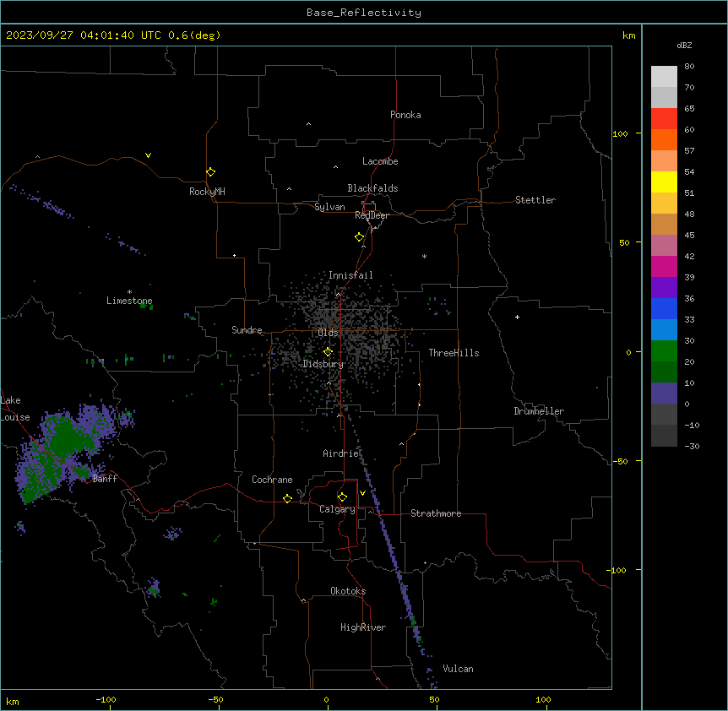Click the Olds town label
This screenshot has height=711, width=728.
point(328,333)
